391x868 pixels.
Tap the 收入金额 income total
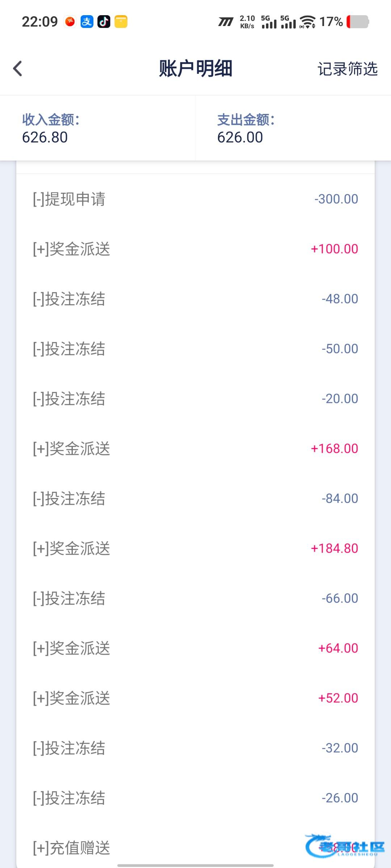tap(51, 128)
